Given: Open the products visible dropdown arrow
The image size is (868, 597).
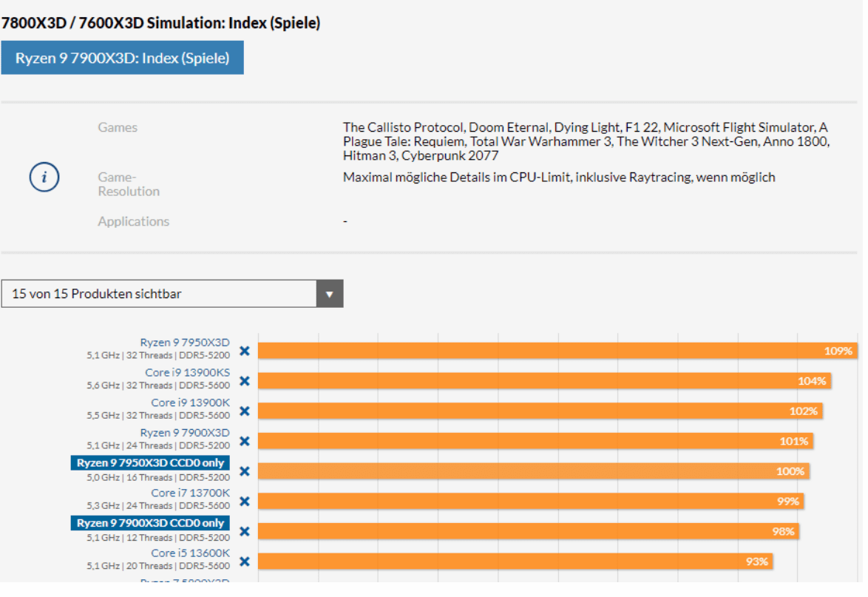Looking at the screenshot, I should coord(330,294).
